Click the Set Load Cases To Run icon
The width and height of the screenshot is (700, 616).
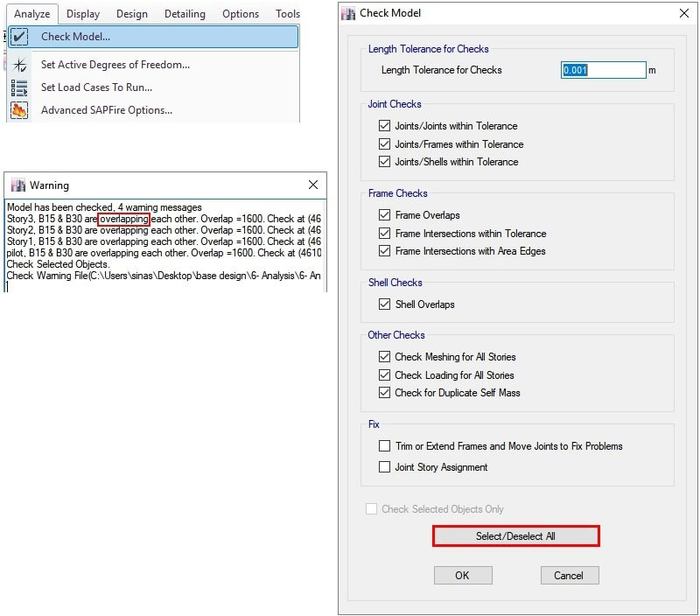tap(19, 87)
